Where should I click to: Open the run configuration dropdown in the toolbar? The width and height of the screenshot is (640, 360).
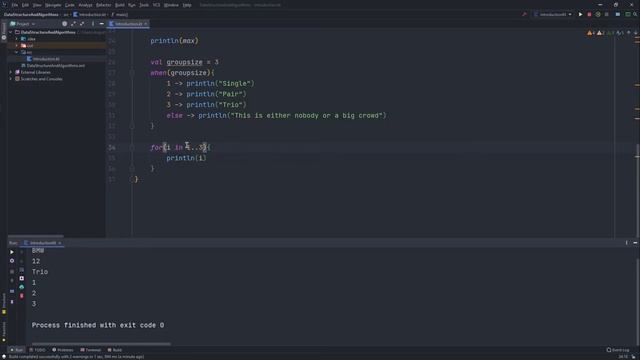pyautogui.click(x=553, y=14)
